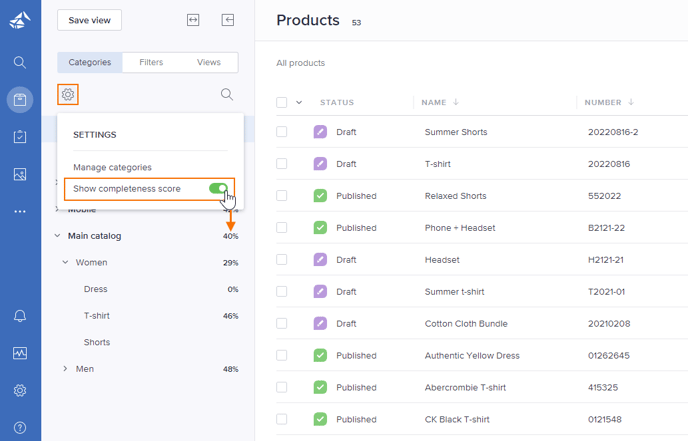Open the media image icon in the sidebar
The image size is (688, 441).
20,174
